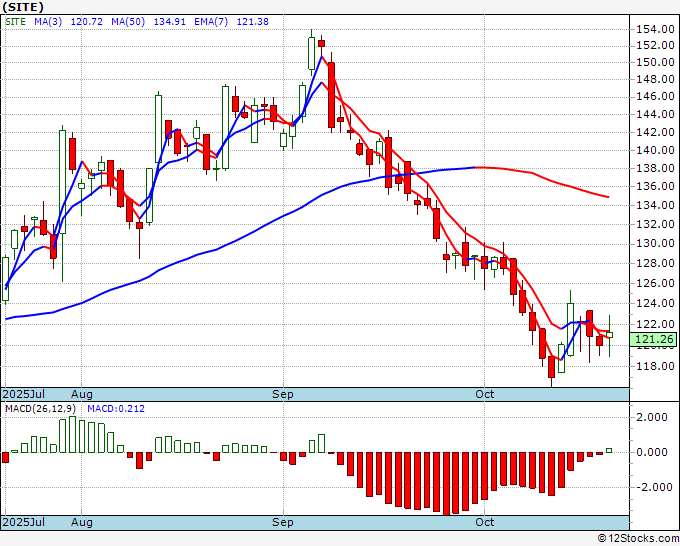Click the 154.00 price axis label
This screenshot has height=546, width=680.
click(655, 30)
